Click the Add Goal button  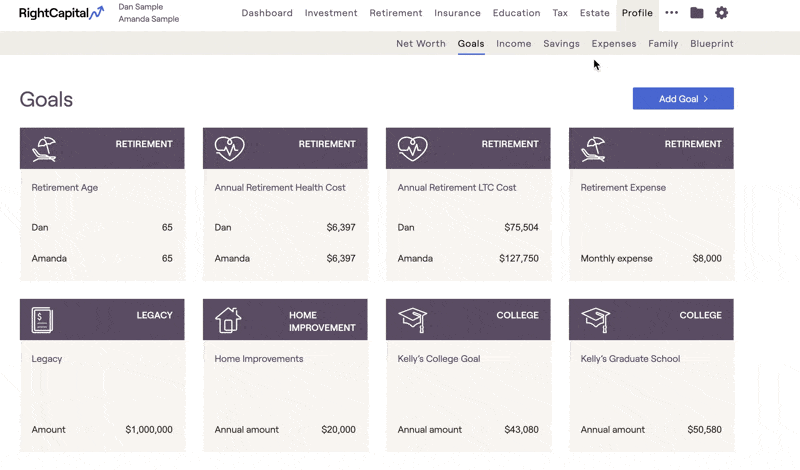pyautogui.click(x=683, y=99)
